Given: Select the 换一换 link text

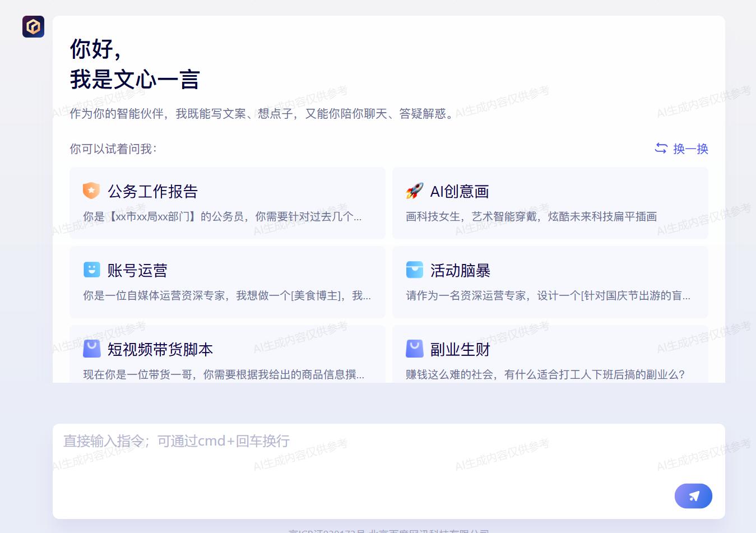Looking at the screenshot, I should pyautogui.click(x=690, y=149).
